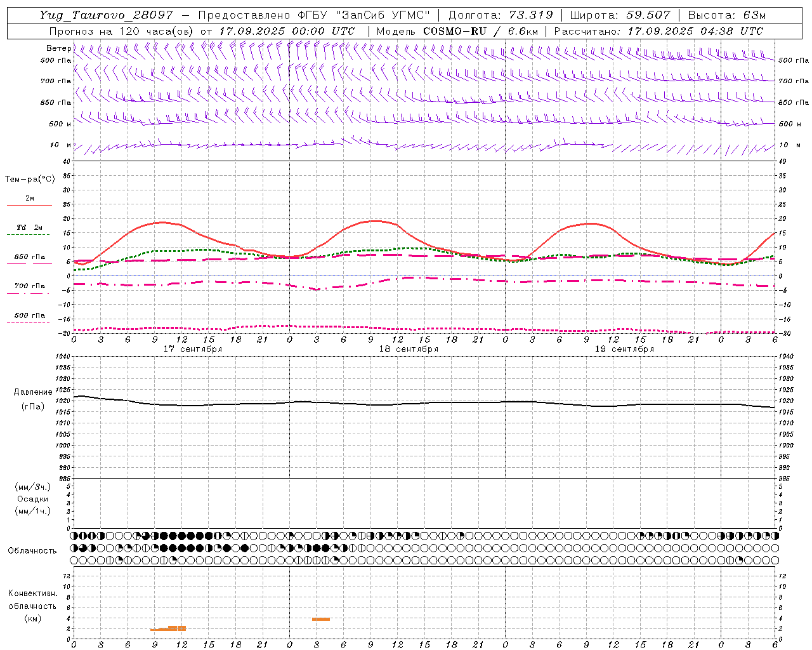Click the 19 сентября date label
812x650 pixels.
(624, 349)
